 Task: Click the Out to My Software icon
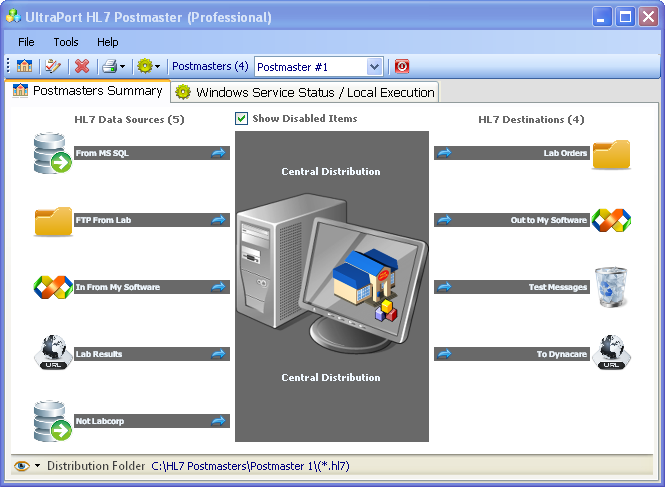pyautogui.click(x=610, y=220)
